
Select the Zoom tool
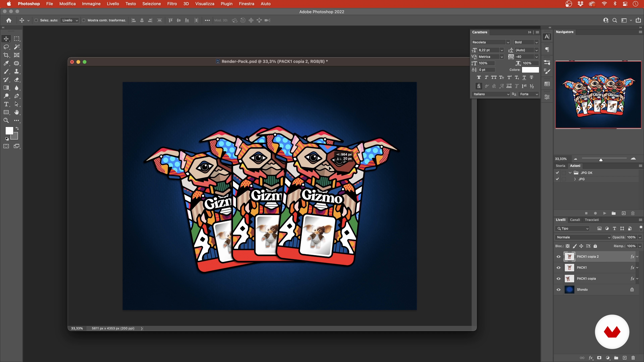(6, 120)
